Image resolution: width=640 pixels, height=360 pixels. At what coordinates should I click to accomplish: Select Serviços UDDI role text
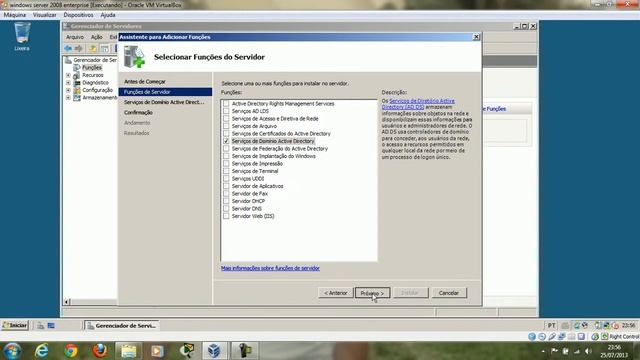[248, 178]
